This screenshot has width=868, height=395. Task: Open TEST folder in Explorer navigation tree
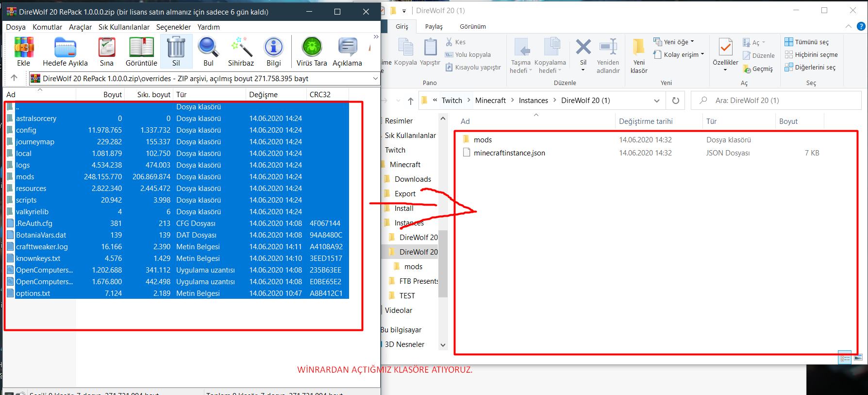407,296
